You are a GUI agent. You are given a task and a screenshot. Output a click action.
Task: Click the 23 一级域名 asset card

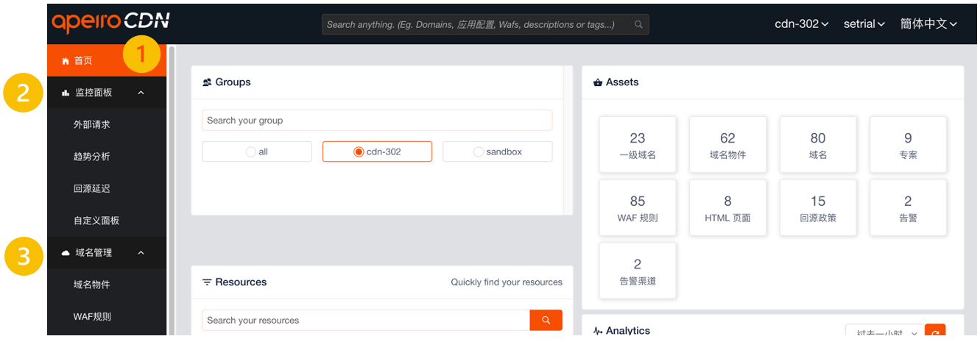click(x=637, y=144)
